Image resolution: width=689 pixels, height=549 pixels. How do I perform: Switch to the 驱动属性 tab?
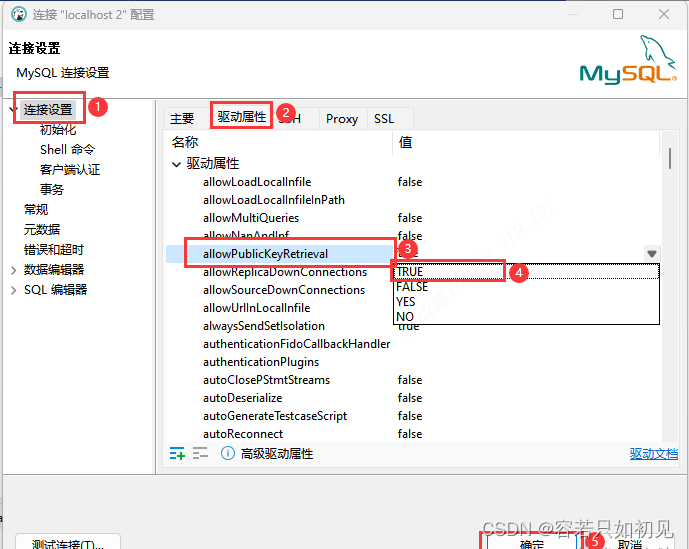242,116
